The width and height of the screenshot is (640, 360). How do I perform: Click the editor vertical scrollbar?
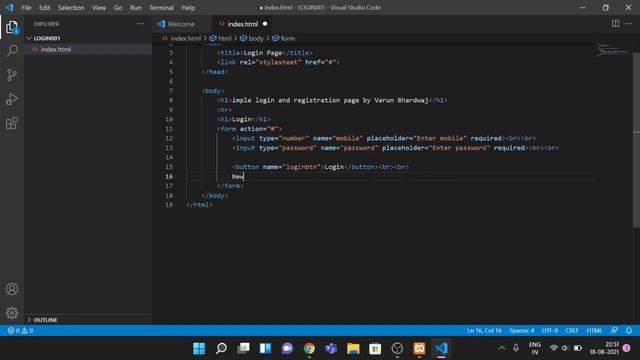pos(636,139)
